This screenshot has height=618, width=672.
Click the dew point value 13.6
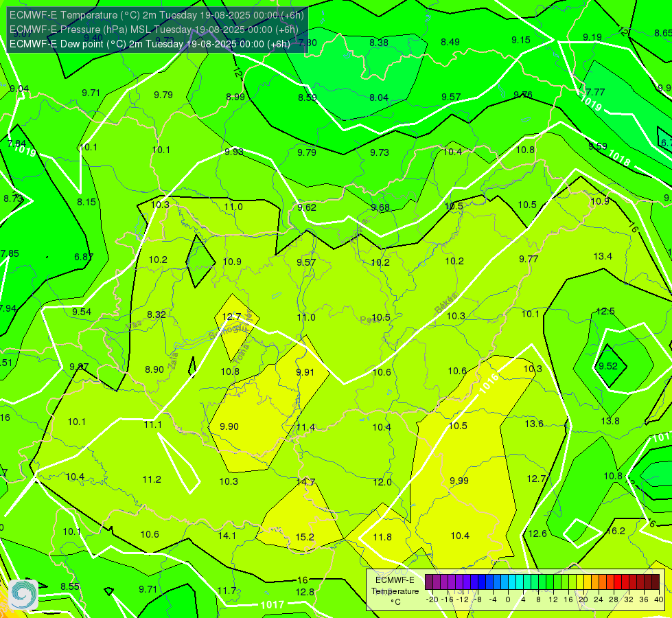(534, 424)
